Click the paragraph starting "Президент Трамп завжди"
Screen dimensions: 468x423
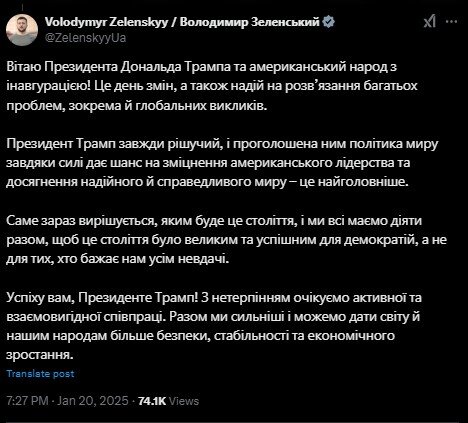coord(222,163)
